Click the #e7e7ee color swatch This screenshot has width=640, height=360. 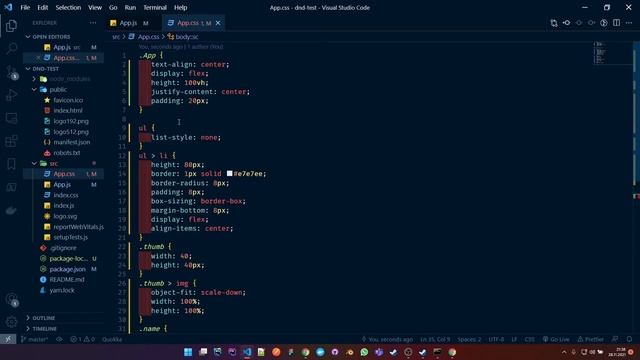pyautogui.click(x=229, y=173)
